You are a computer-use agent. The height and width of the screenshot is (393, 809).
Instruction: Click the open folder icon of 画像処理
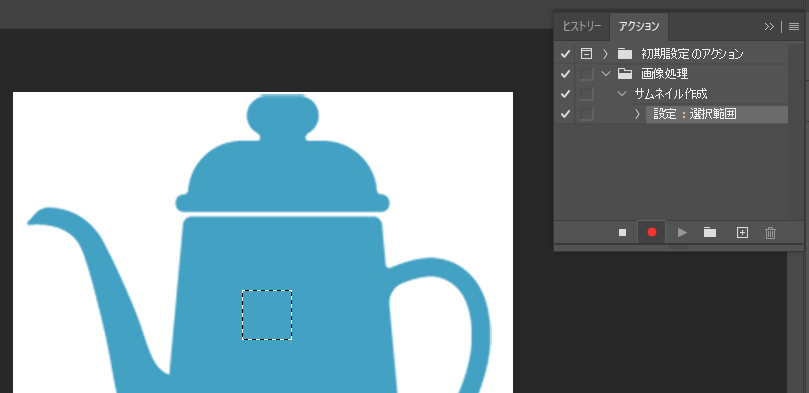(x=625, y=74)
